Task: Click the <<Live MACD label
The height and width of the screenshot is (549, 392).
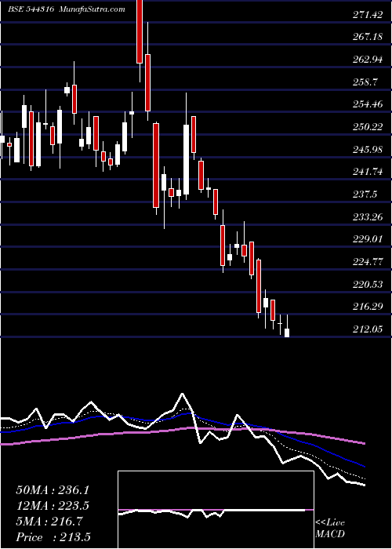Action: pos(330,529)
